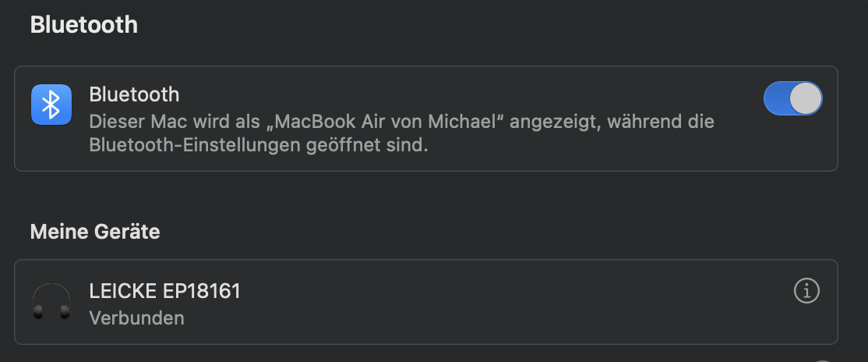This screenshot has width=868, height=362.
Task: Click the Bluetooth label beside the logo
Action: (x=134, y=95)
